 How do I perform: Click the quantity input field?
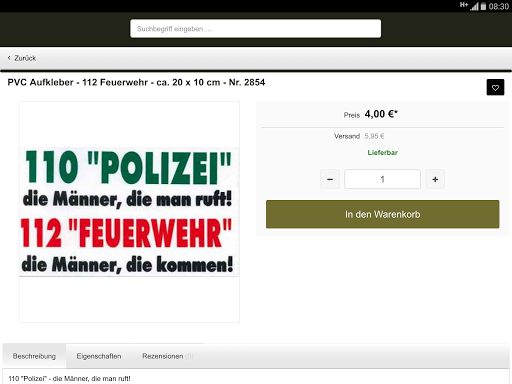382,179
